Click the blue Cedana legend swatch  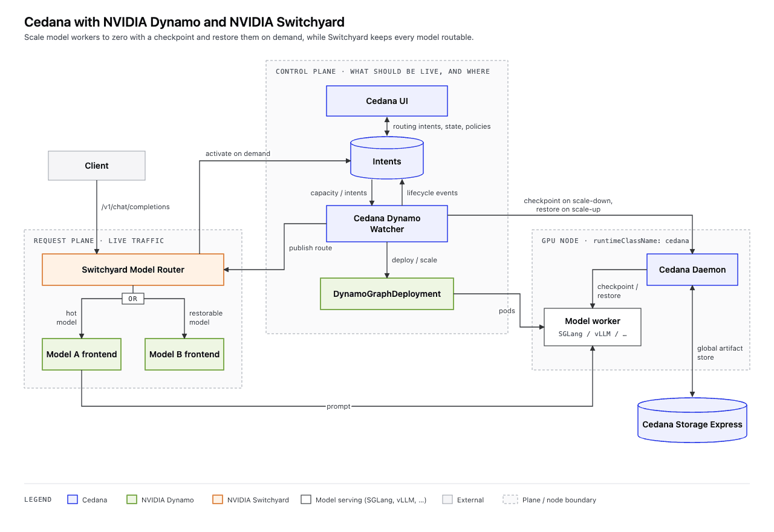73,499
